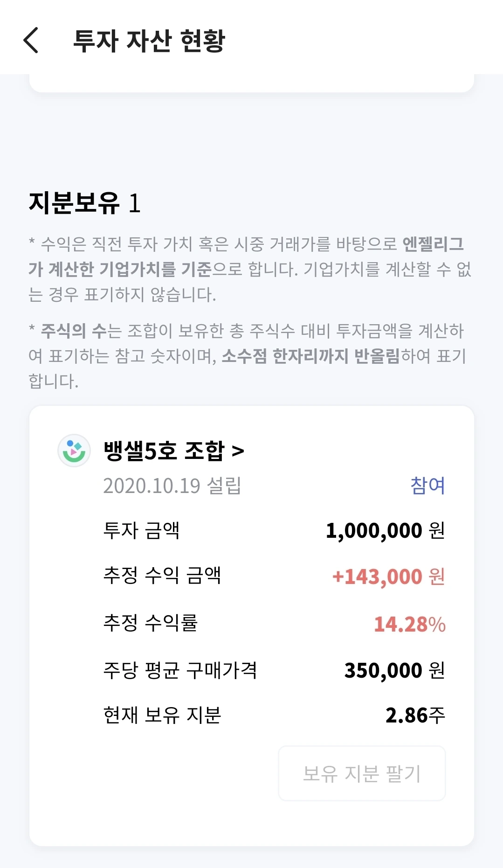This screenshot has height=868, width=503.
Task: Tap the 2.86주 current holding value
Action: tap(415, 715)
